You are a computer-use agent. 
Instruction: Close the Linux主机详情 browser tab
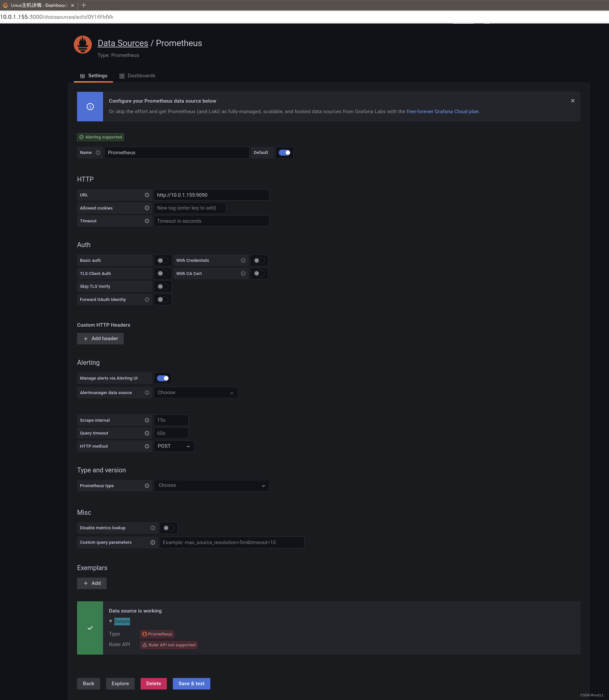[72, 6]
